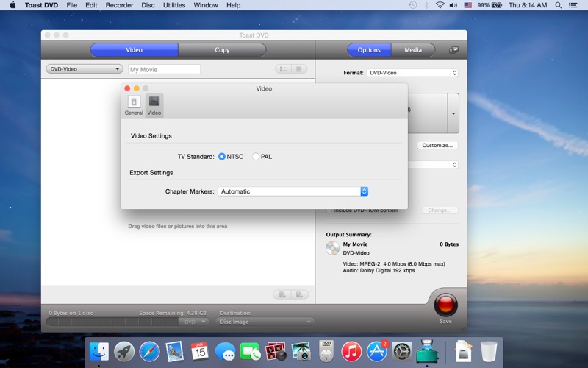This screenshot has width=588, height=368.
Task: Click the clock in the menu bar
Action: (x=528, y=5)
